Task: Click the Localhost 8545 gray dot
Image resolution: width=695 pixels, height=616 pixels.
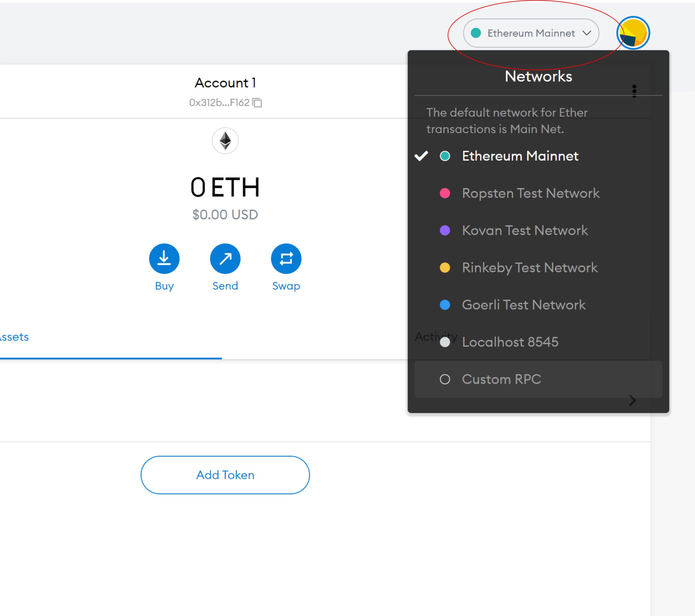Action: click(x=445, y=342)
